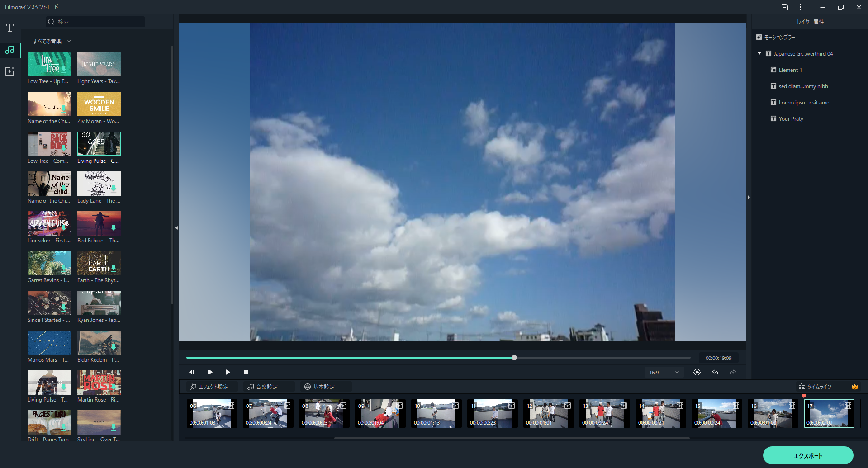Switch to the timeline view

pos(815,387)
